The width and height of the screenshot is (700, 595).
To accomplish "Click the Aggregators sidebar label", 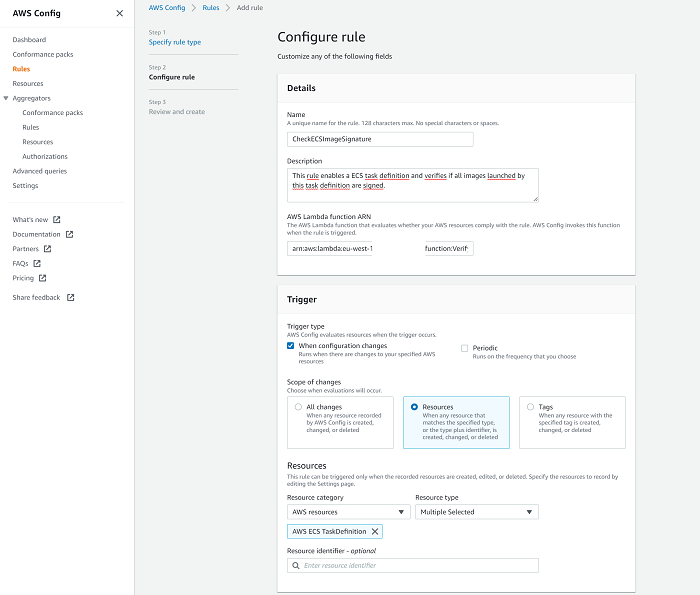I will pyautogui.click(x=31, y=98).
